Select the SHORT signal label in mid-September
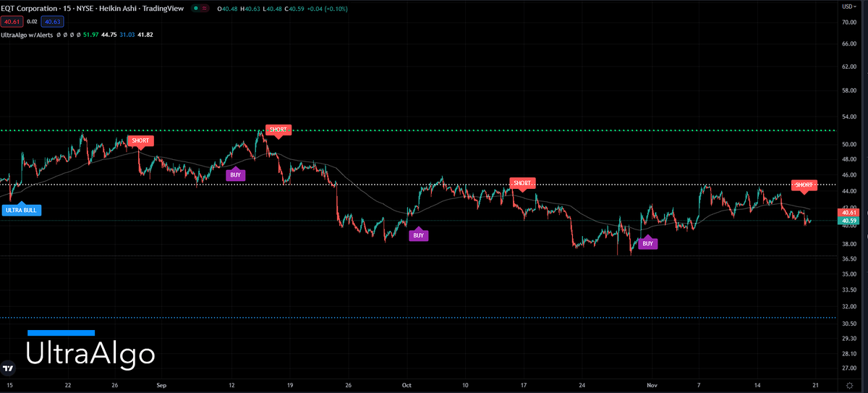Viewport: 868px width, 393px height. 278,130
